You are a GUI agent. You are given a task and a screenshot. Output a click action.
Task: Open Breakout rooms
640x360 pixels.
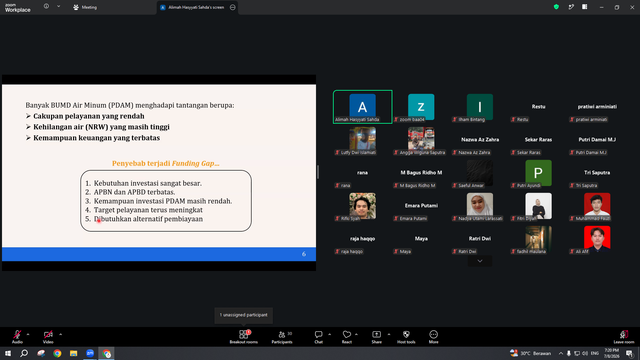tap(244, 337)
